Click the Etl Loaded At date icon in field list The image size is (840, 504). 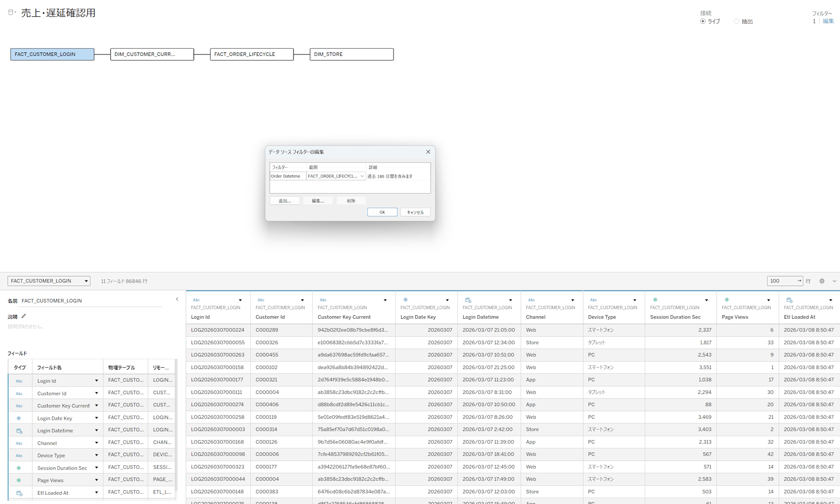19,493
